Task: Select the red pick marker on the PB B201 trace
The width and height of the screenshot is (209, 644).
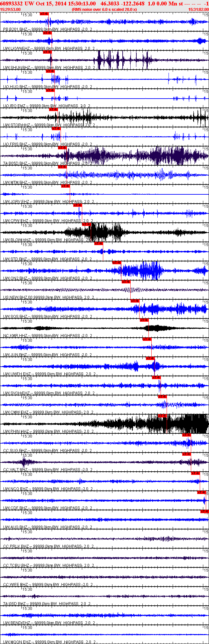Action: pyautogui.click(x=44, y=14)
